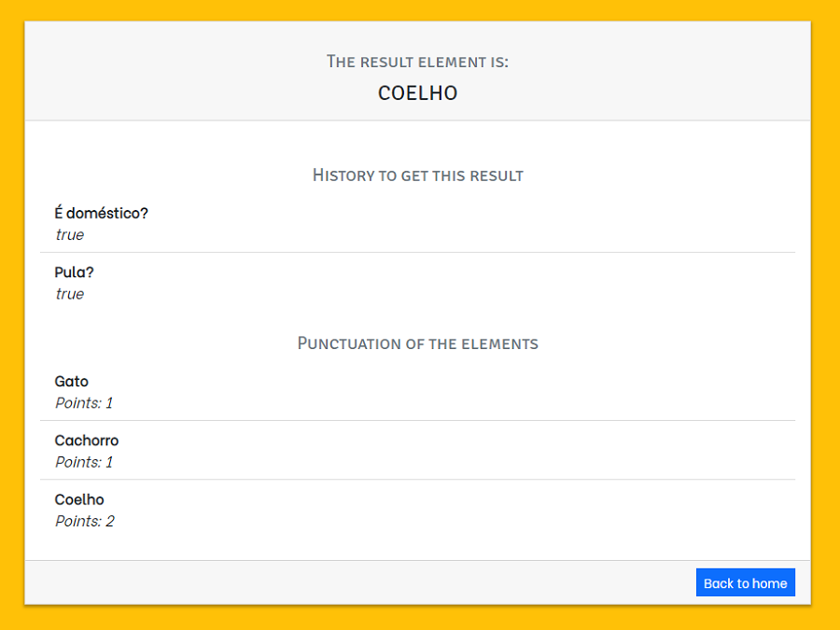Click the Back to home button
Viewport: 840px width, 630px height.
click(x=745, y=582)
